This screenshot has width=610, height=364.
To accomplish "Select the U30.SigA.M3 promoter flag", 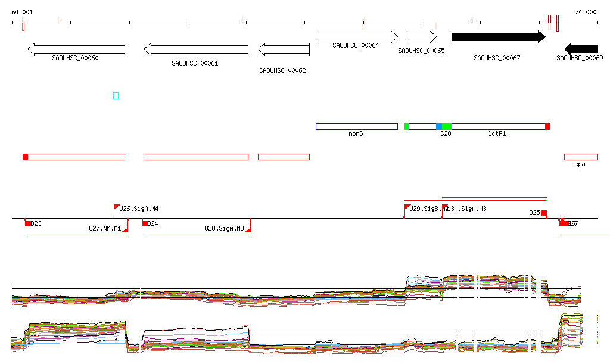I will (444, 207).
